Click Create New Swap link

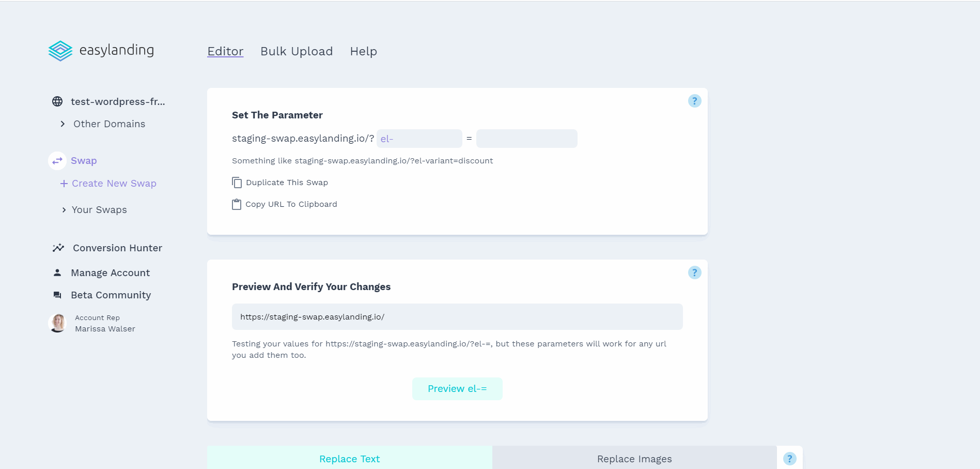tap(108, 184)
